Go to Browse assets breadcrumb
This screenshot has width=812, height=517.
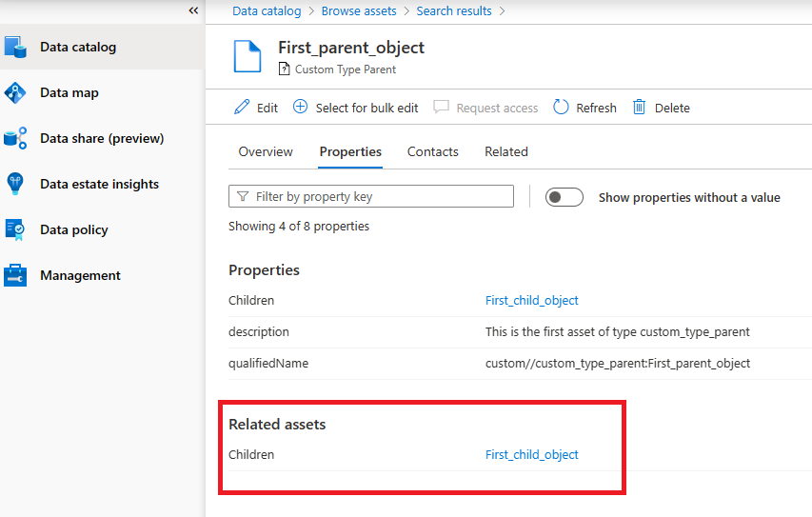(359, 10)
